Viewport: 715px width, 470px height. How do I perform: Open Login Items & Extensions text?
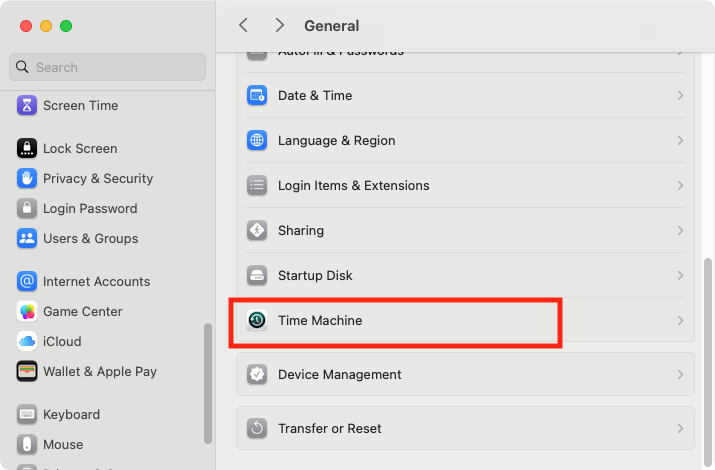pos(353,186)
